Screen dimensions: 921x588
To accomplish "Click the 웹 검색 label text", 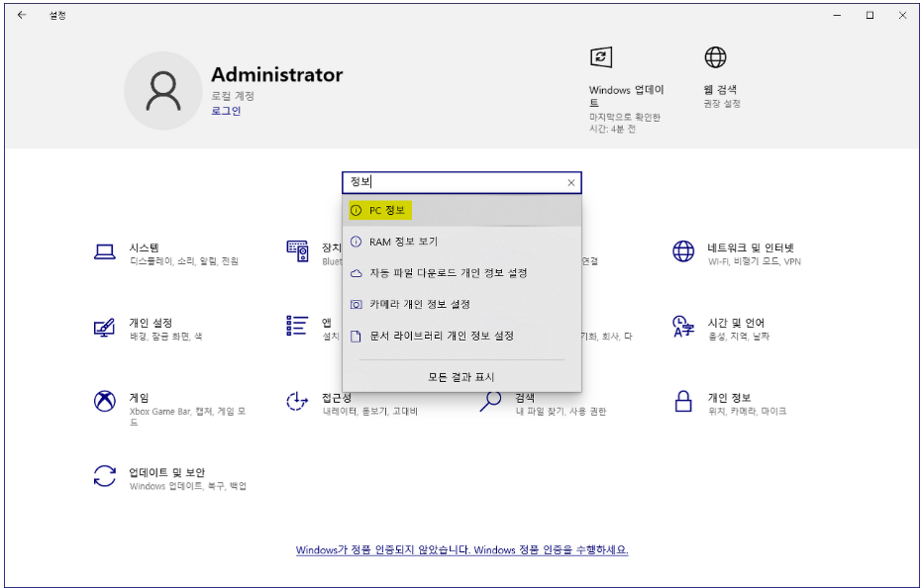I will click(720, 89).
